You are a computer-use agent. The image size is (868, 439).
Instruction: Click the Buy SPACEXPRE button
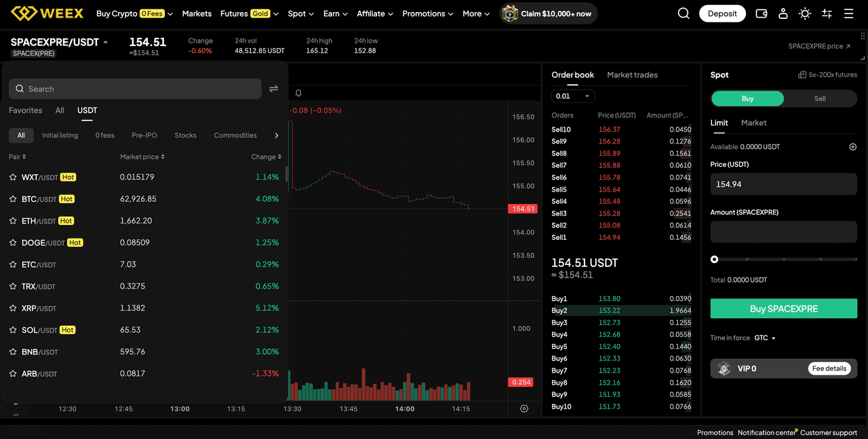[784, 309]
